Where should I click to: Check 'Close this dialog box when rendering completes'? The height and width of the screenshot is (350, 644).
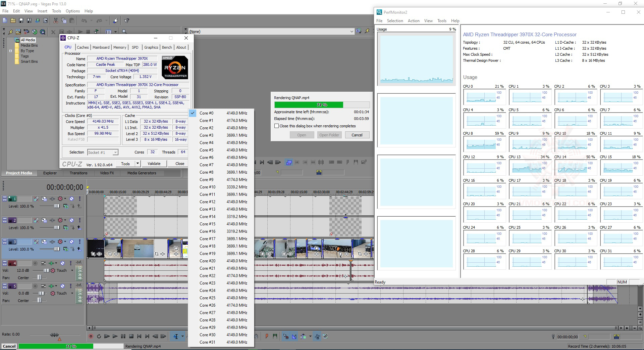click(x=276, y=126)
